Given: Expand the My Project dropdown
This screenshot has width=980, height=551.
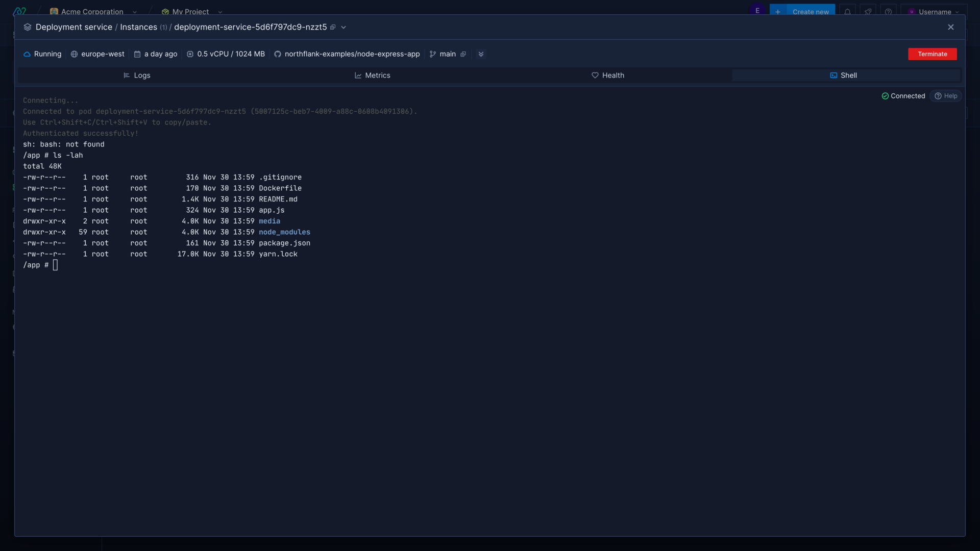Looking at the screenshot, I should point(220,11).
